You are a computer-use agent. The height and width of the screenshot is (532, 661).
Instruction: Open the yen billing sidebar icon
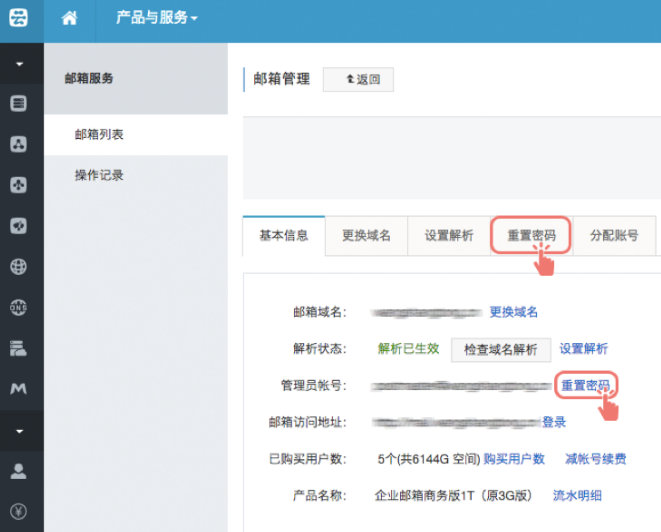coord(19,511)
